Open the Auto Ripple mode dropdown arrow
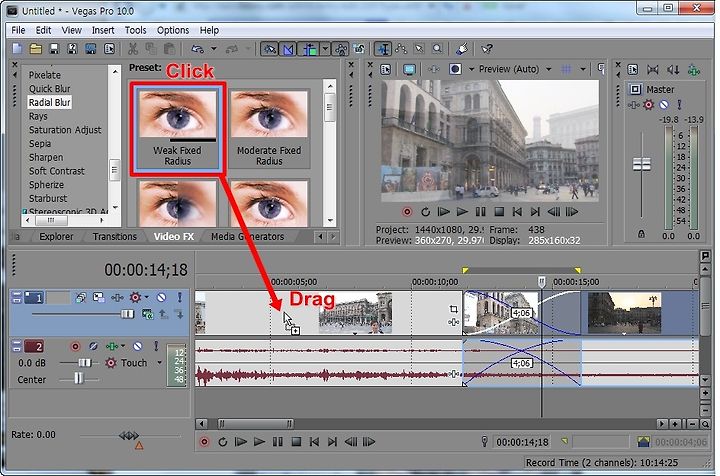Image resolution: width=720 pixels, height=476 pixels. click(325, 49)
